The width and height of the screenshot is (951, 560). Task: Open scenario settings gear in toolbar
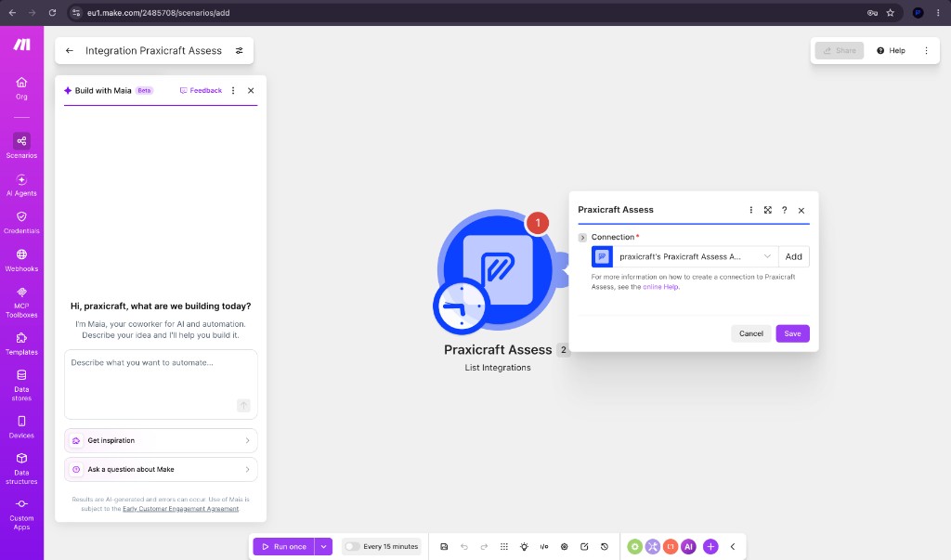[564, 547]
